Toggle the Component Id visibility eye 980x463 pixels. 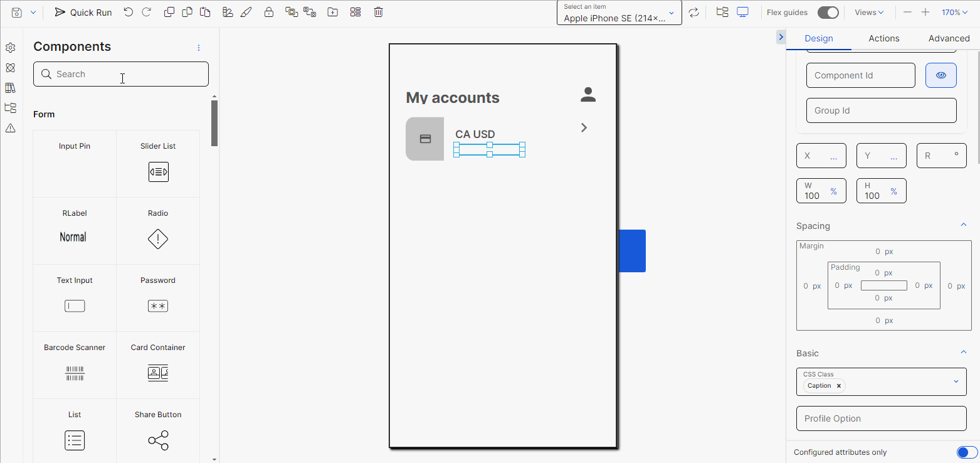pos(940,75)
